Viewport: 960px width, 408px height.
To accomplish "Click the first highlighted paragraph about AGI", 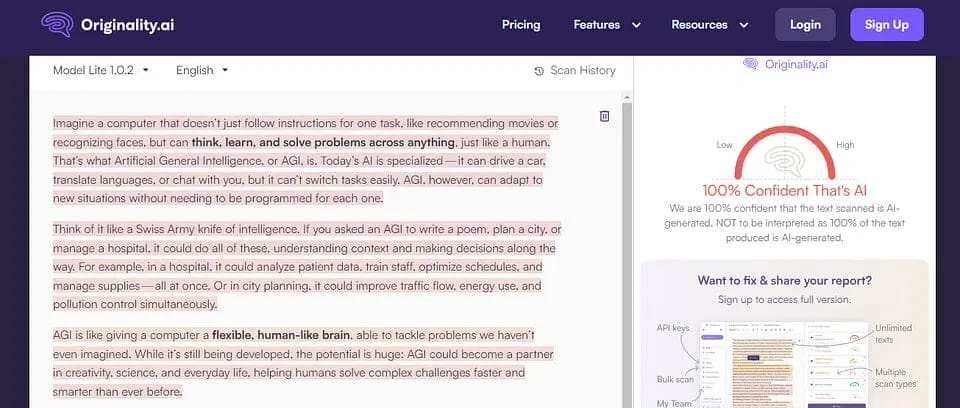I will (x=305, y=161).
